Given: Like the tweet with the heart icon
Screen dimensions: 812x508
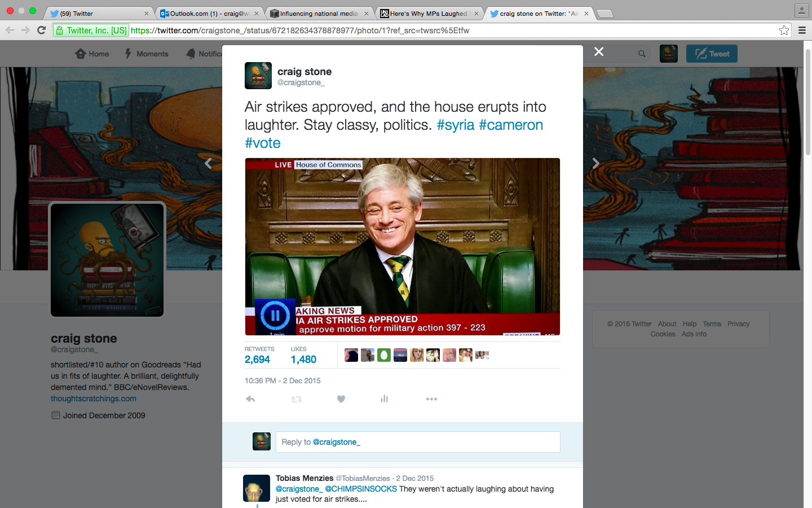Looking at the screenshot, I should (x=341, y=399).
